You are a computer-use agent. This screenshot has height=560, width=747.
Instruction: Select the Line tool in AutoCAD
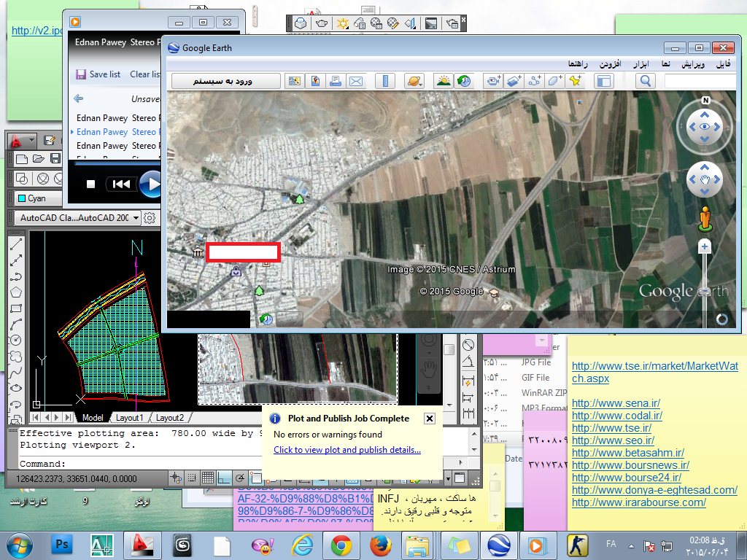click(16, 244)
